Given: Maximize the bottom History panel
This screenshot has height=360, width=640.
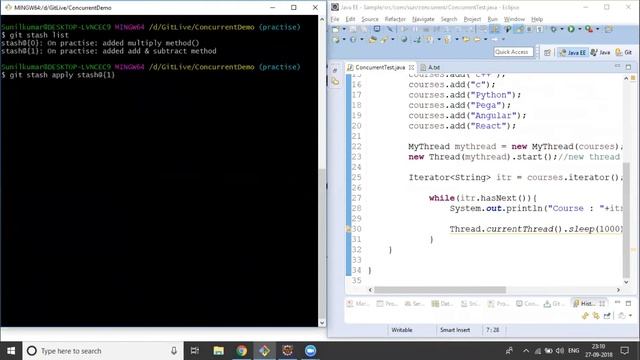Looking at the screenshot, I should coord(628,303).
